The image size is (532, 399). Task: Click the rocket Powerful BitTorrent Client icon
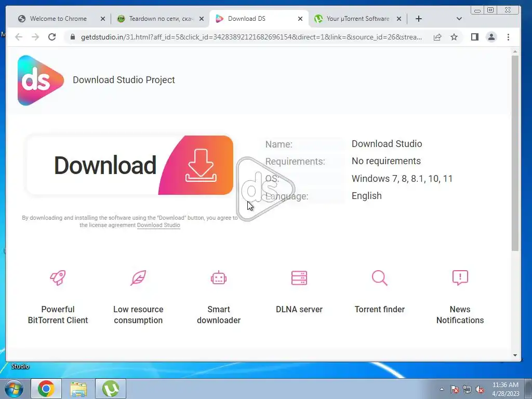click(x=58, y=278)
